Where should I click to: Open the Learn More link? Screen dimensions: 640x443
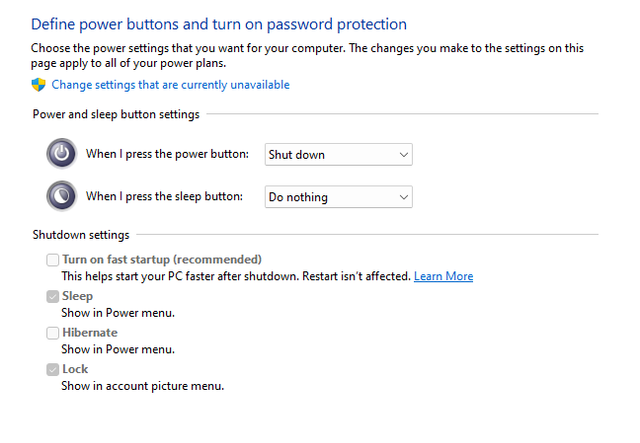coord(443,276)
